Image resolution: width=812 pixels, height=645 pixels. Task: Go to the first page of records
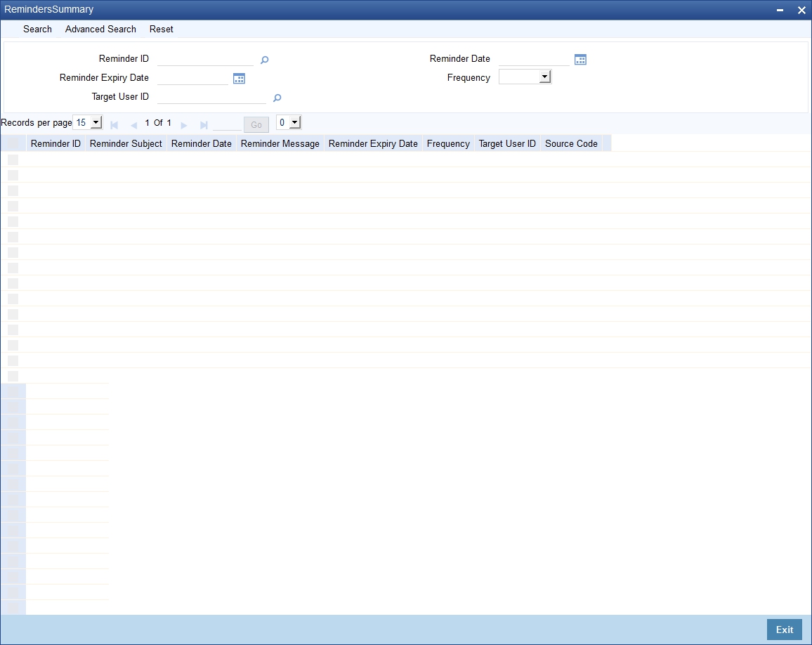pos(114,125)
